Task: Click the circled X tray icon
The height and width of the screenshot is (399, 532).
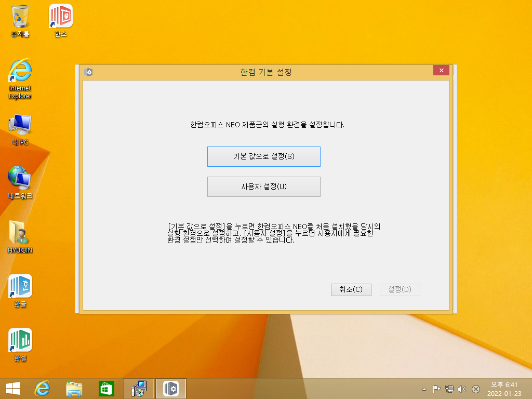Action: (476, 389)
